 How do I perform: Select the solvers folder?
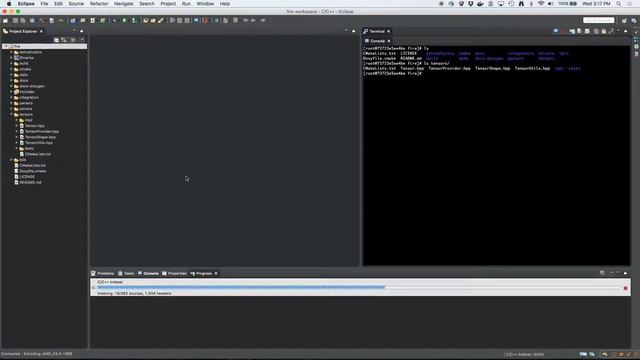click(x=25, y=109)
